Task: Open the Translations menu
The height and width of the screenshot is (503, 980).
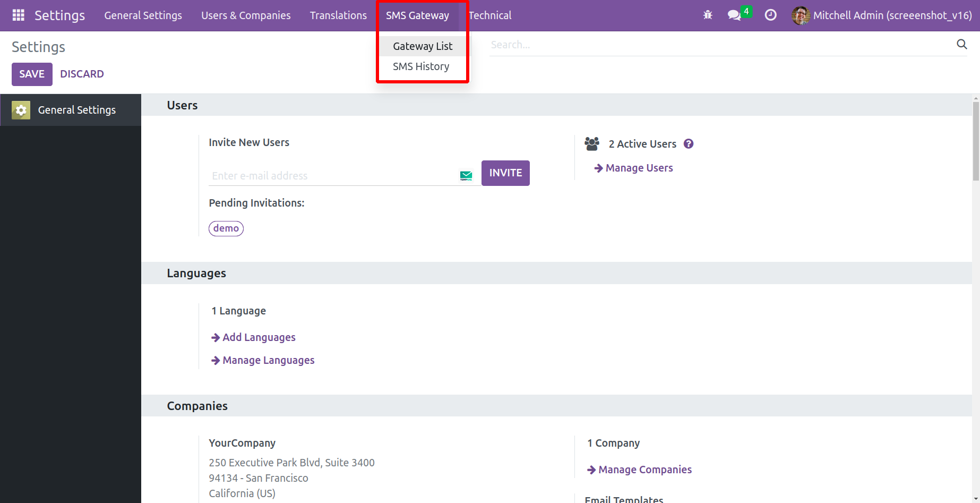Action: point(338,15)
